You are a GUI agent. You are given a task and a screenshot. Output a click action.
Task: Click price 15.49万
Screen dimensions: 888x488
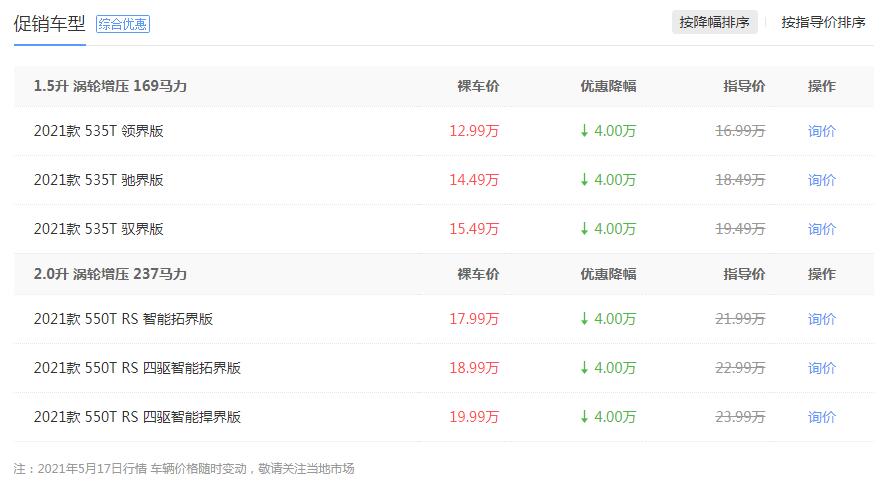click(474, 229)
